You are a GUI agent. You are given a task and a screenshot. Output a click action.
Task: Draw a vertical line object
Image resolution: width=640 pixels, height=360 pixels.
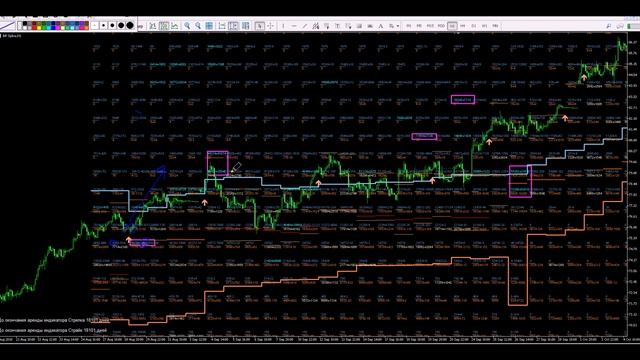pyautogui.click(x=283, y=26)
